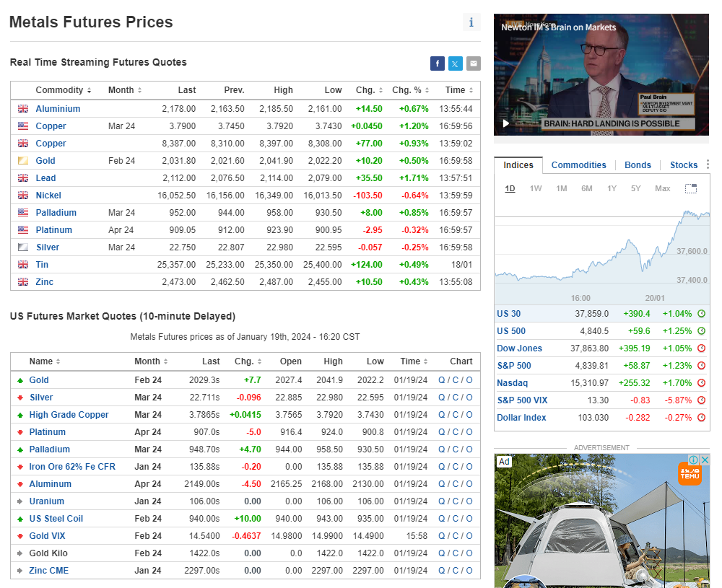Click the silver icon beside Silver
This screenshot has width=722, height=588.
[x=23, y=247]
